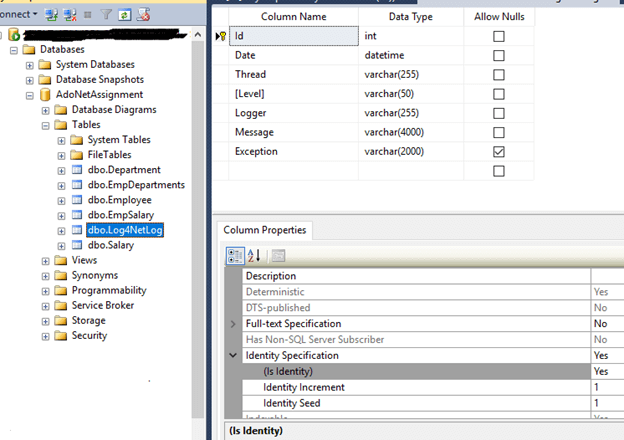Select the server node icon
Image resolution: width=624 pixels, height=440 pixels.
(14, 35)
